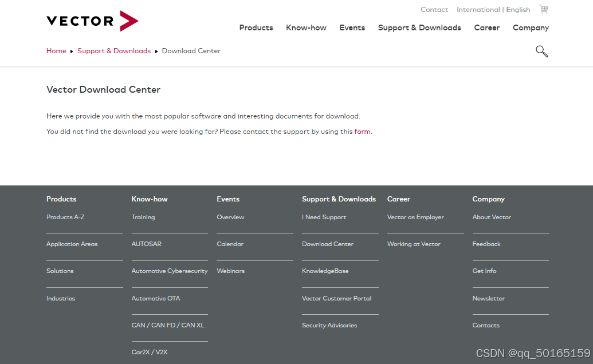This screenshot has width=593, height=364.
Task: Click Products footer column heading
Action: (x=61, y=199)
